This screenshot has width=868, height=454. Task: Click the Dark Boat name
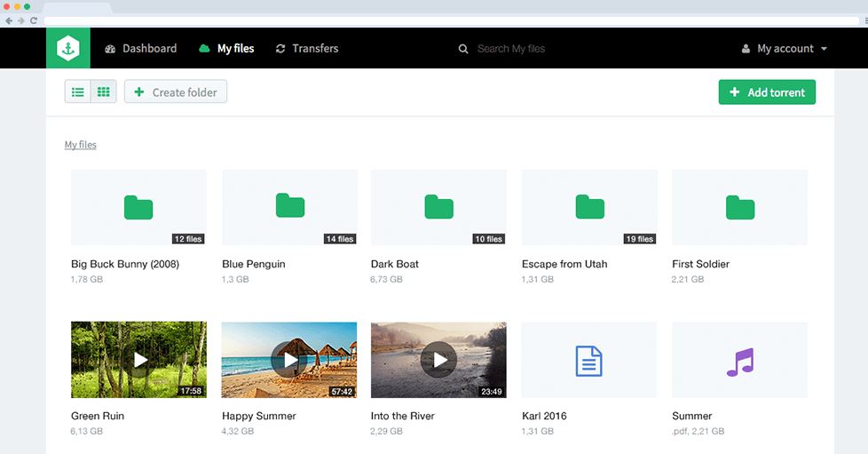point(395,265)
